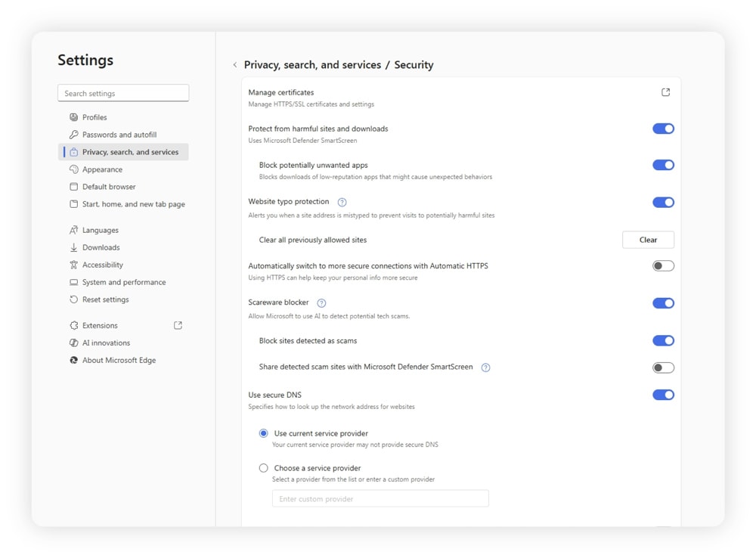Click the Website typo protection help icon
Screen dimensions: 756x558
coord(341,202)
